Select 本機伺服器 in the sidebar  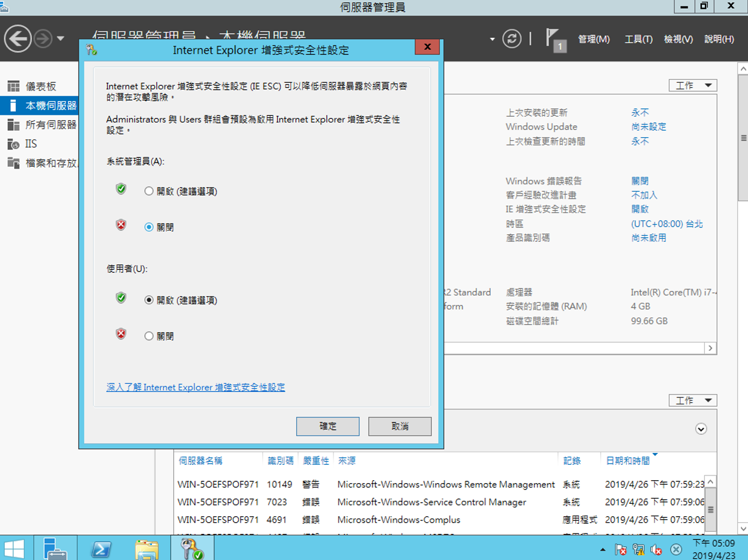pos(40,106)
